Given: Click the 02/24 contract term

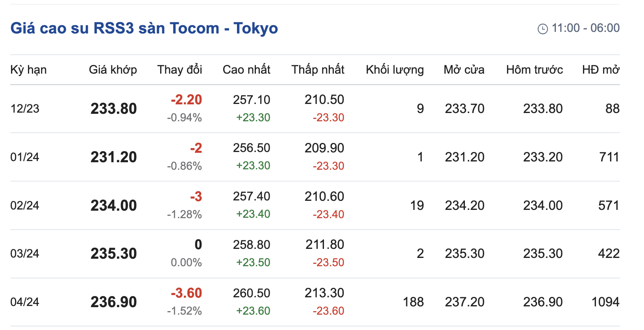Looking at the screenshot, I should [x=25, y=206].
